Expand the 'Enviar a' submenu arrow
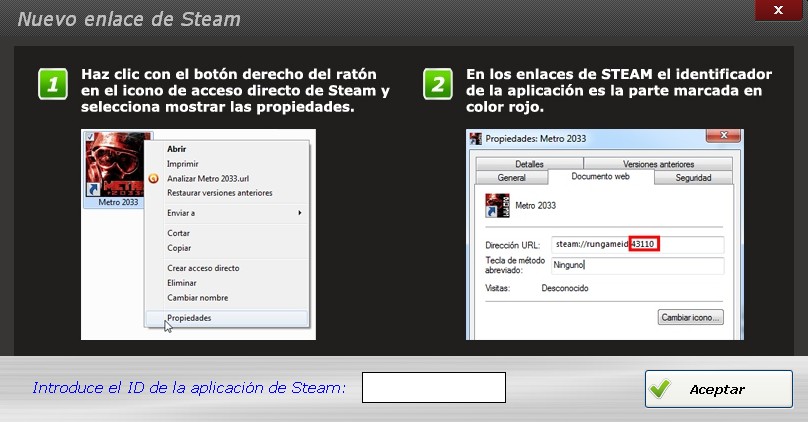 point(299,213)
